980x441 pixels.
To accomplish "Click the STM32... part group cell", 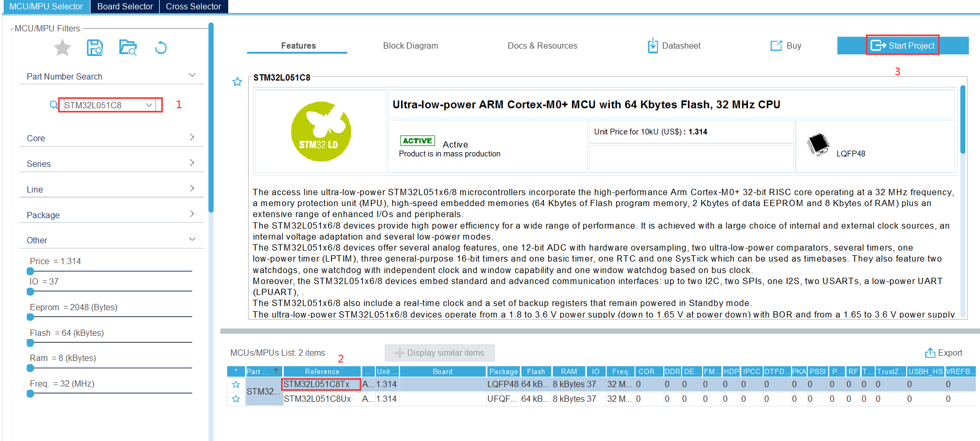I will [x=264, y=391].
